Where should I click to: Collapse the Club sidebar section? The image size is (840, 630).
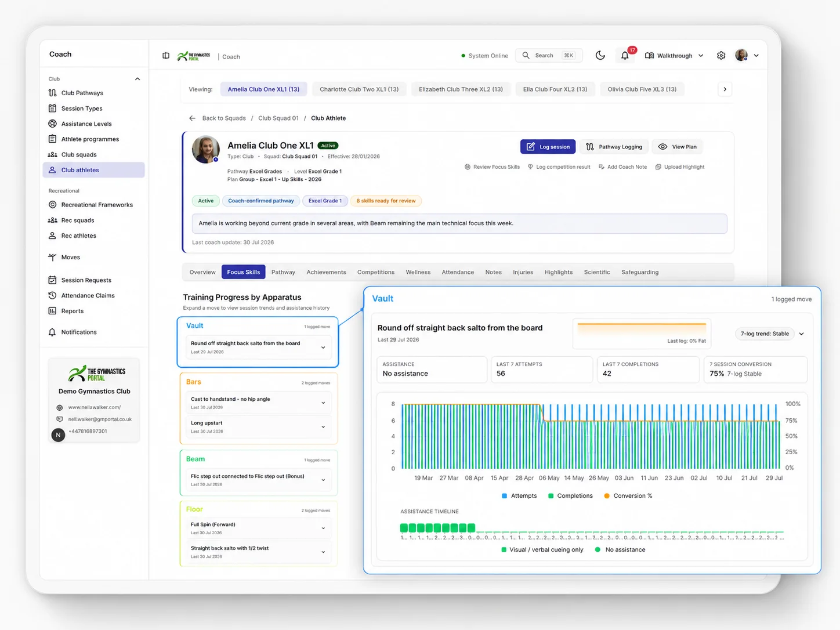137,79
